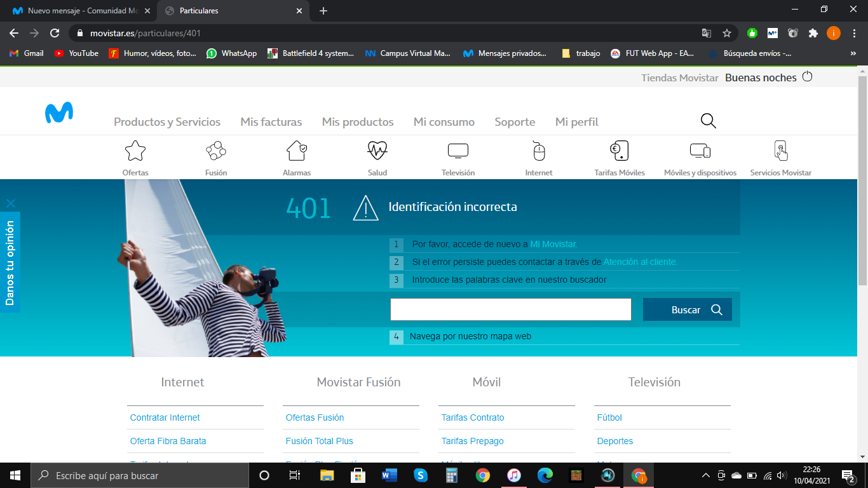
Task: Click the magnifying glass search icon
Action: (x=708, y=121)
